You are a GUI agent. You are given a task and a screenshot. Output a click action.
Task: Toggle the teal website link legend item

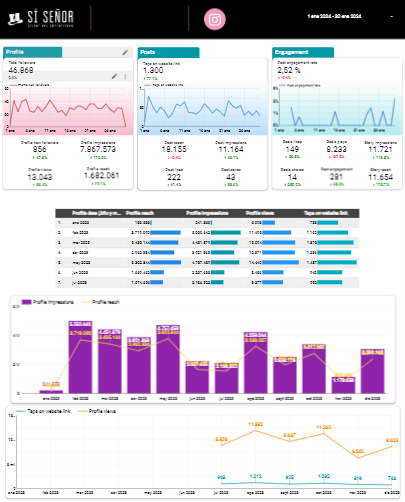coord(43,411)
